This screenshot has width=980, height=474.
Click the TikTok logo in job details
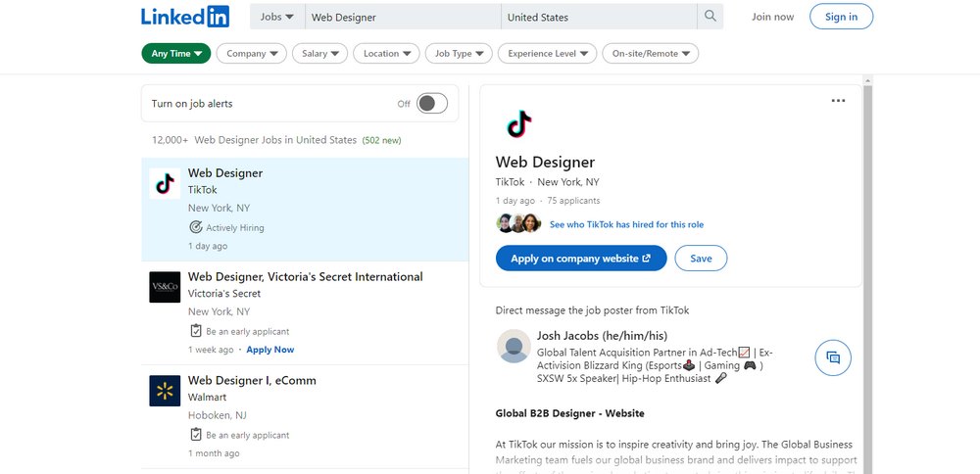pos(518,123)
